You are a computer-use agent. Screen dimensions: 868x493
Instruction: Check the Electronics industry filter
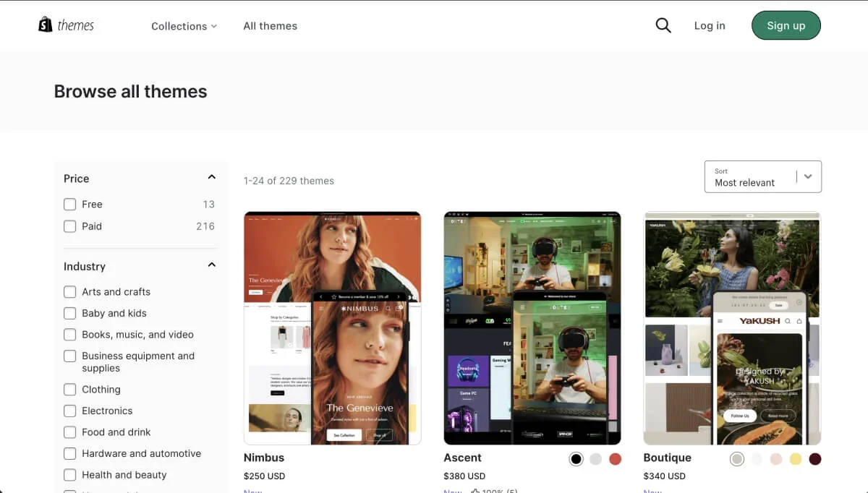[69, 411]
